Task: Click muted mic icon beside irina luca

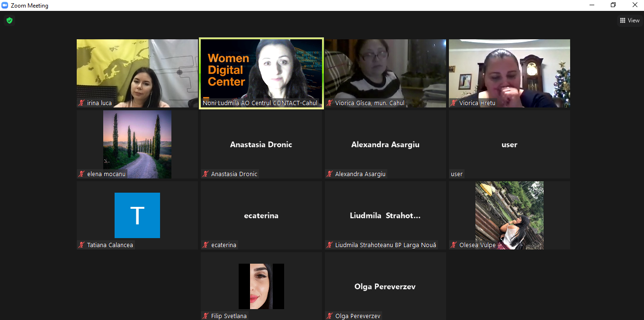Action: click(82, 103)
